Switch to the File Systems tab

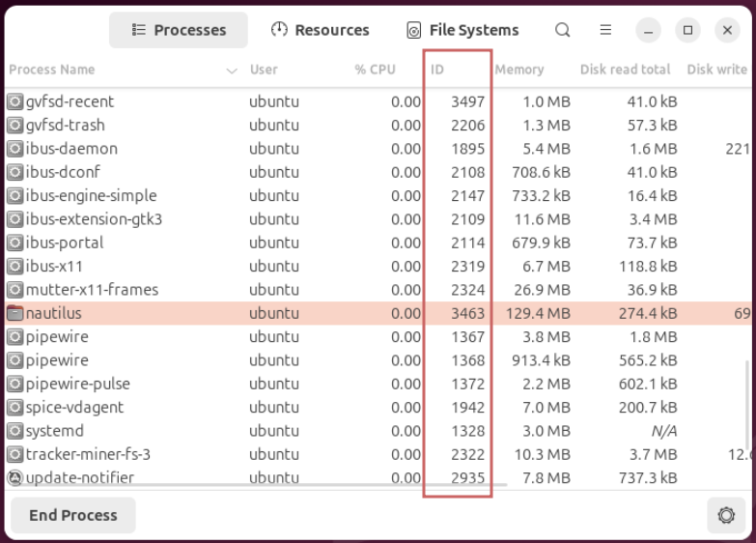tap(462, 30)
